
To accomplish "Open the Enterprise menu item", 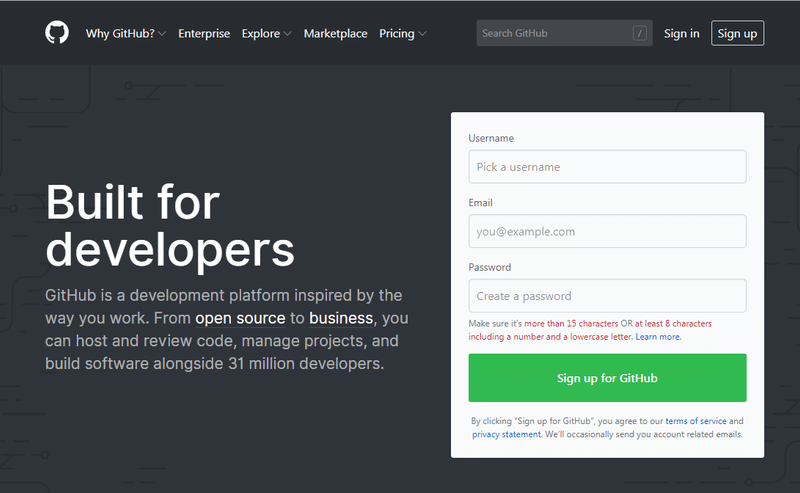I will point(204,33).
